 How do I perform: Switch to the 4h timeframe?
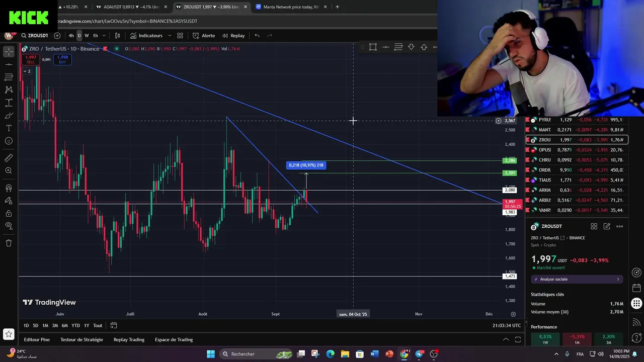coord(71,36)
